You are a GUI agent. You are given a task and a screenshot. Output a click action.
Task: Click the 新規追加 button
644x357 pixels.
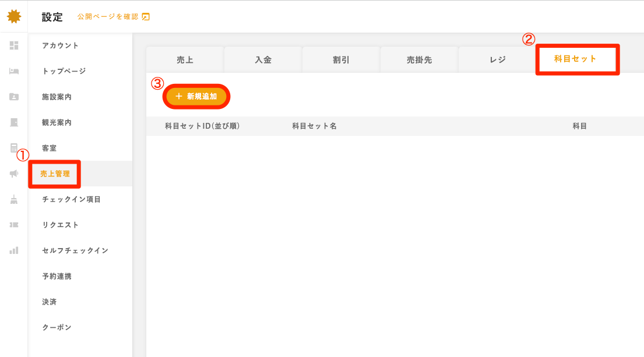tap(196, 97)
